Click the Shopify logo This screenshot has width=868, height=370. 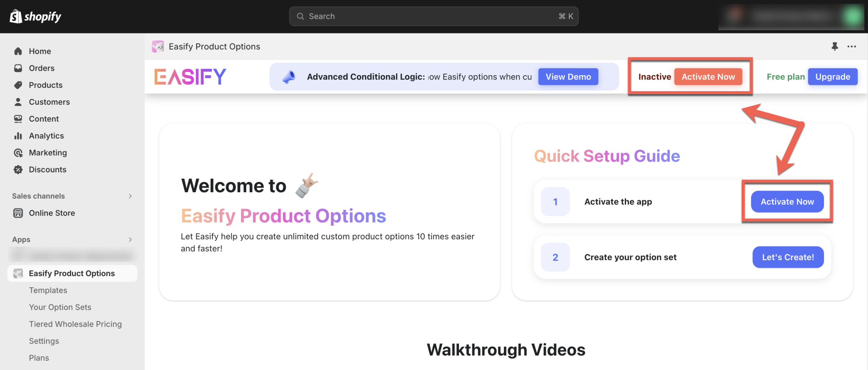click(35, 16)
